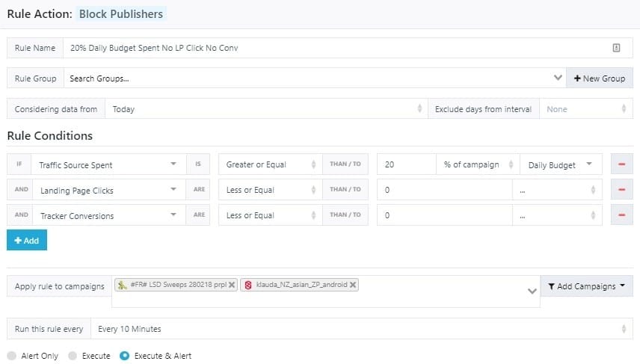Edit the Landing Page Clicks value field
Screen dimensions: 640x364
445,189
